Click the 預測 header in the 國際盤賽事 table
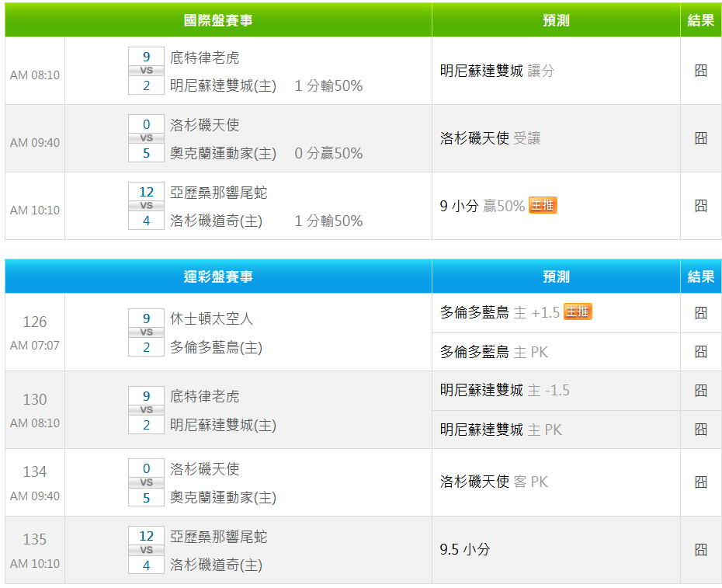The height and width of the screenshot is (588, 722). [x=556, y=20]
